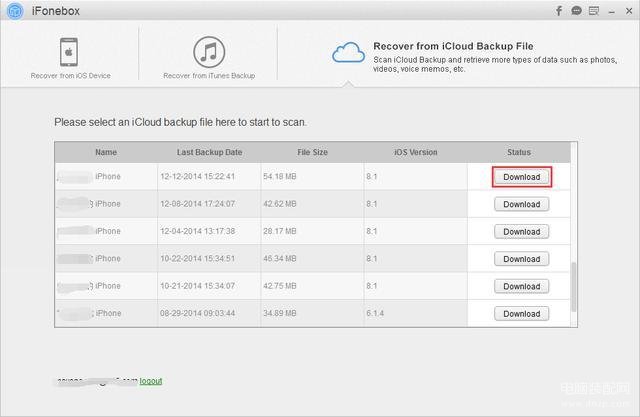Download the 08-29-2014 backup
The width and height of the screenshot is (640, 417).
coord(522,313)
